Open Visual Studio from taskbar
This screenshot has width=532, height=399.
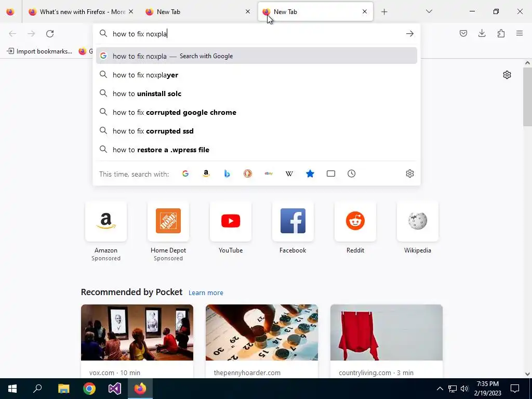(115, 389)
